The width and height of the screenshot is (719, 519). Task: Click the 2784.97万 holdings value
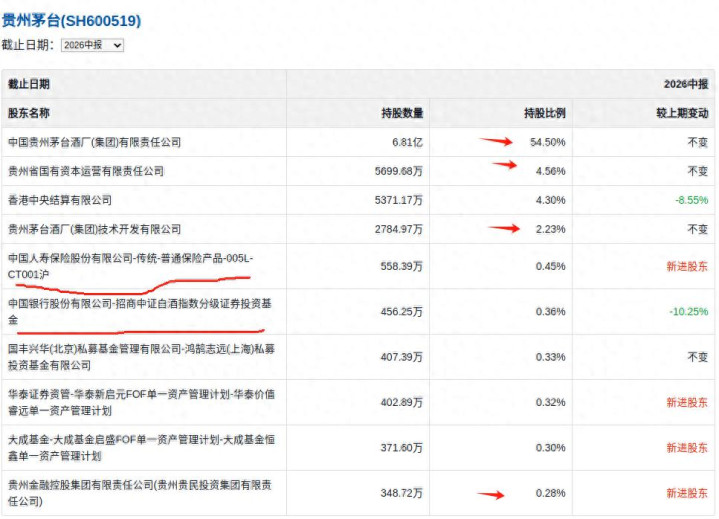[398, 229]
